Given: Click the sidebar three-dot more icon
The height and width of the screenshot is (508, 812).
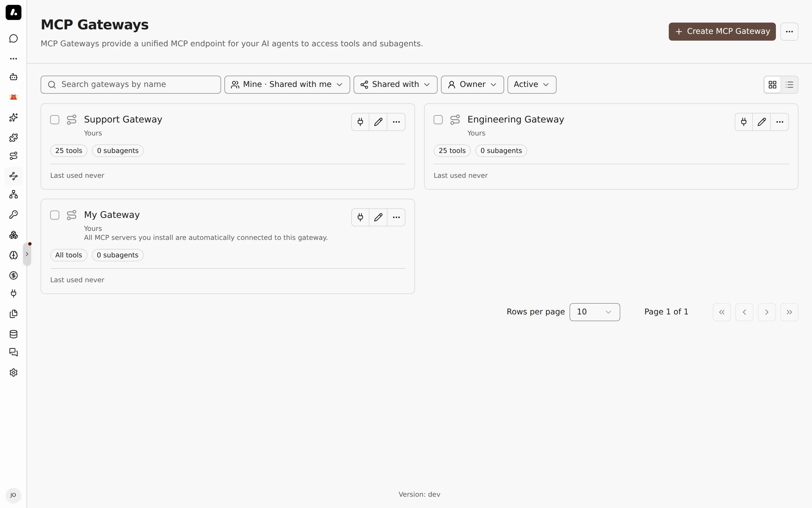Looking at the screenshot, I should tap(14, 59).
